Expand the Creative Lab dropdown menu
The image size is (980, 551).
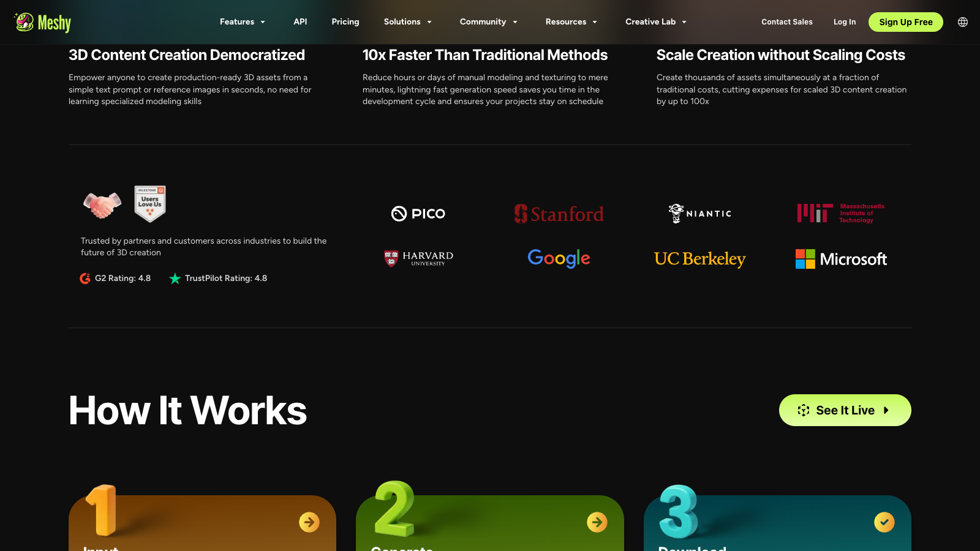point(656,22)
